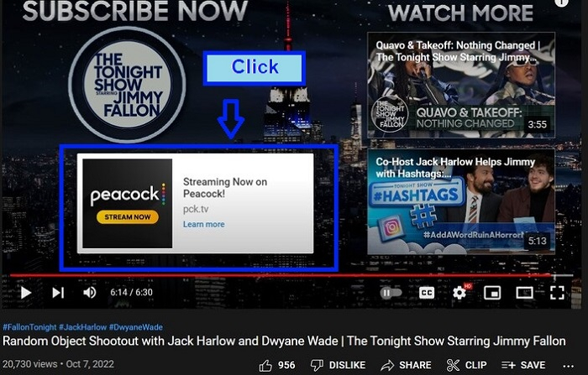The width and height of the screenshot is (588, 375).
Task: Save the video to a playlist
Action: click(523, 365)
